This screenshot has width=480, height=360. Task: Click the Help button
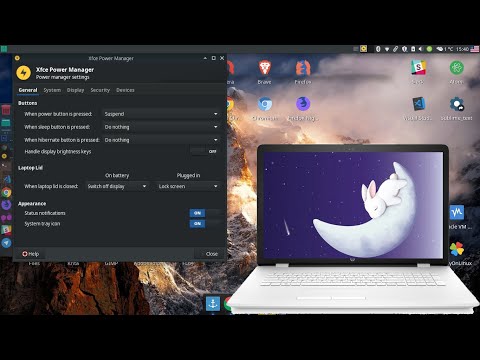coord(31,254)
